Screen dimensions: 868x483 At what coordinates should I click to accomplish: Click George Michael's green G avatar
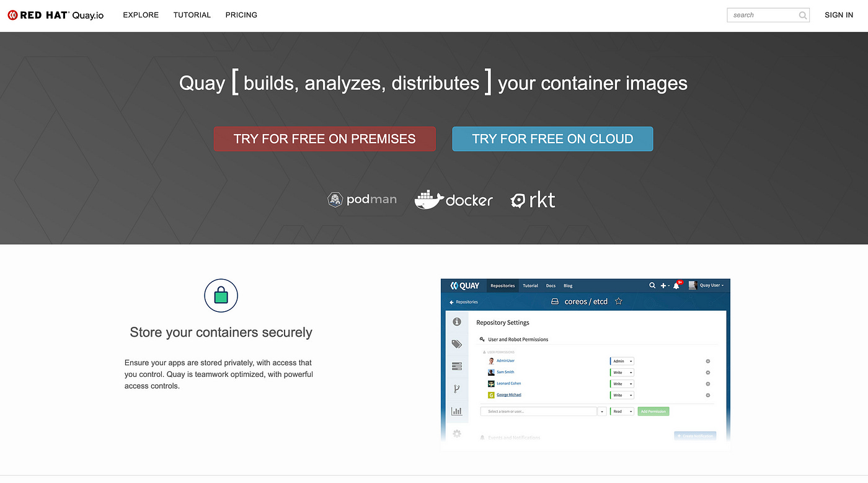pyautogui.click(x=491, y=395)
